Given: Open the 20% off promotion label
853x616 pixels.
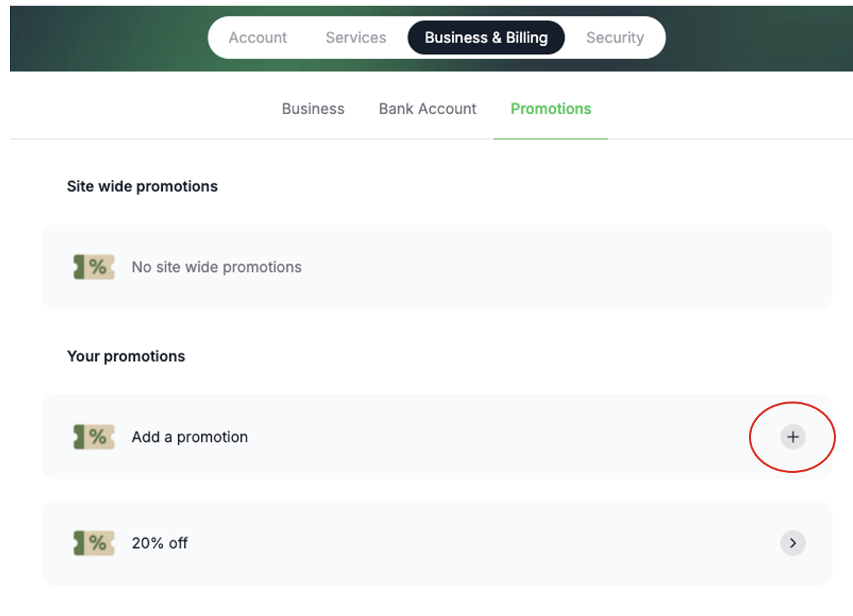Looking at the screenshot, I should coord(160,543).
